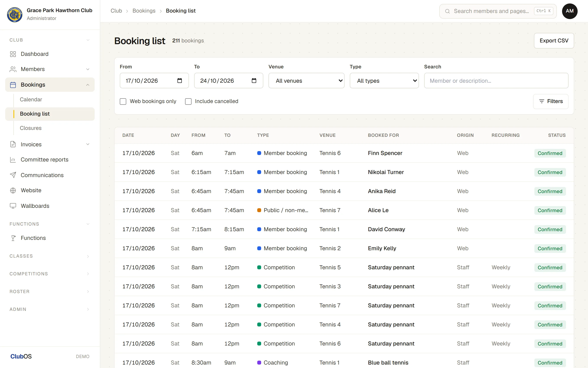Click Confirmed badge on Anika Reid's row

550,191
